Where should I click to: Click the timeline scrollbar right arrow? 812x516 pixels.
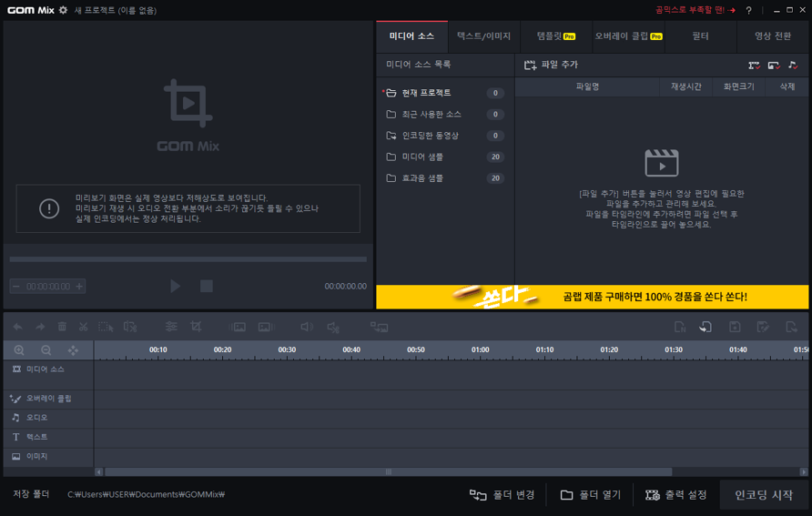[x=804, y=472]
